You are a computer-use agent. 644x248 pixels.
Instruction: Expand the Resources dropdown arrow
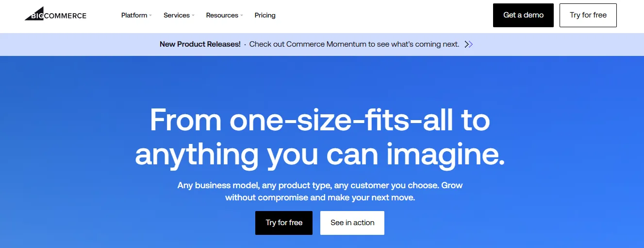click(241, 16)
